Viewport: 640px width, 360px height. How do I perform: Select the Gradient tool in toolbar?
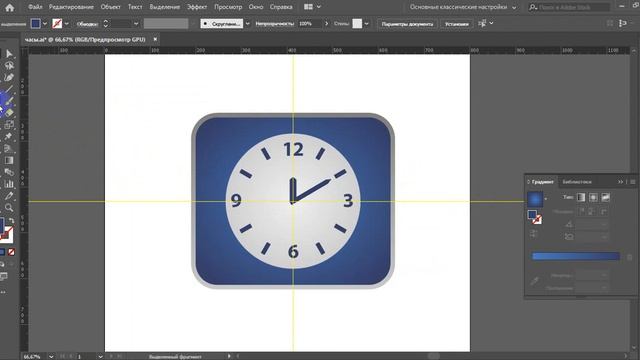9,160
